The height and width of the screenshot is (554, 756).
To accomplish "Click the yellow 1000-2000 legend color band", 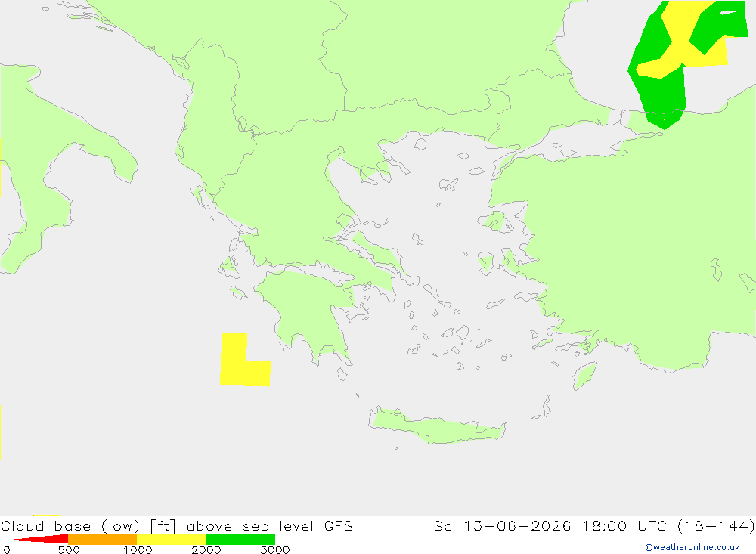I will 171,539.
